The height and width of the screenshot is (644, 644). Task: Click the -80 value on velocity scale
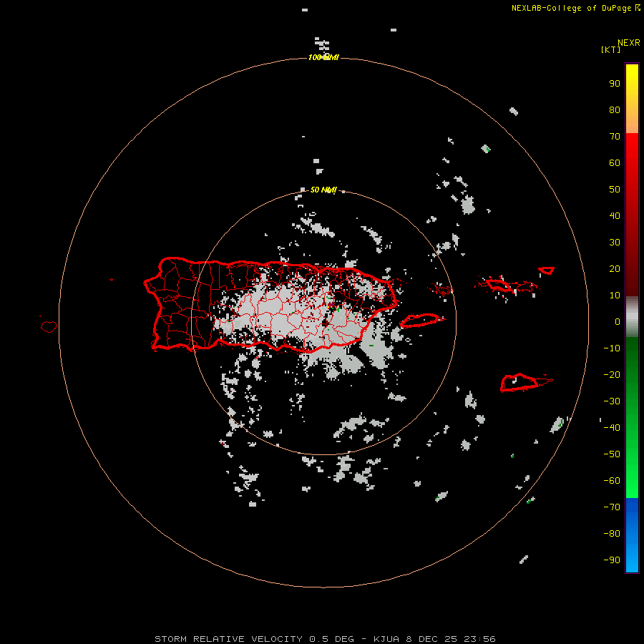point(612,534)
